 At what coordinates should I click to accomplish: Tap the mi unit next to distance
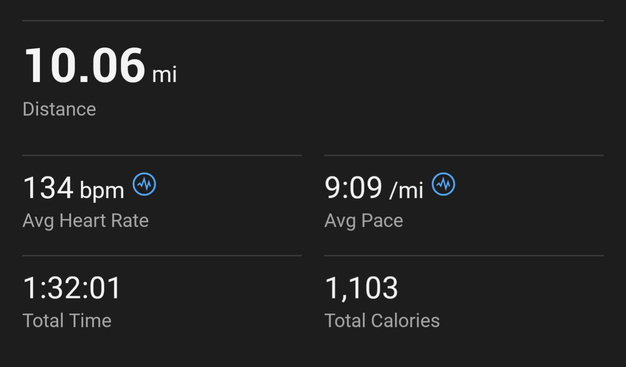pyautogui.click(x=164, y=74)
